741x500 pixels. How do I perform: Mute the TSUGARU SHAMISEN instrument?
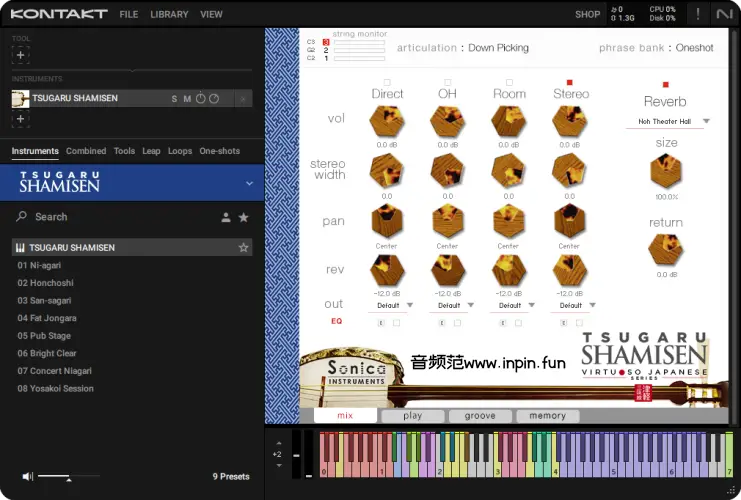pos(187,99)
